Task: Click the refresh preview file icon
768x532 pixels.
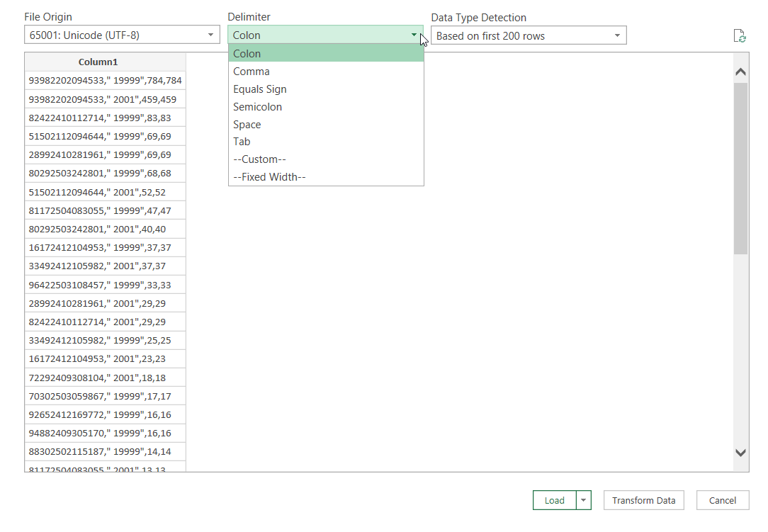Action: tap(739, 35)
